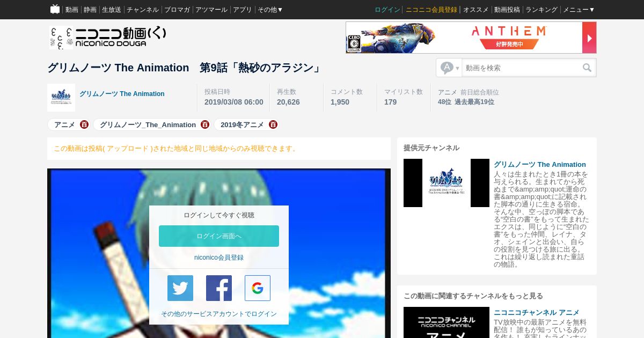
Task: Click the 48位 過去最高19位 ranking text
Action: click(466, 102)
